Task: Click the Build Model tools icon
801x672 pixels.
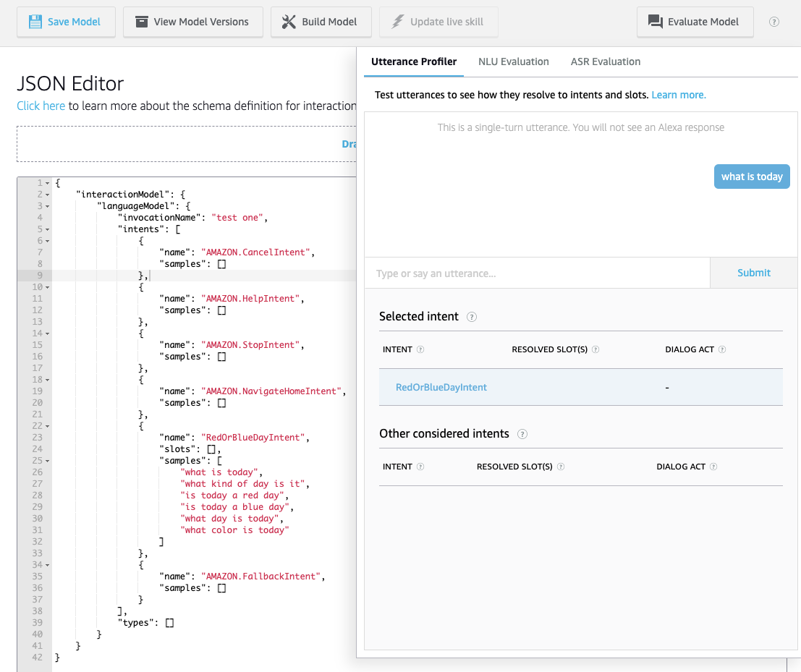Action: tap(289, 22)
